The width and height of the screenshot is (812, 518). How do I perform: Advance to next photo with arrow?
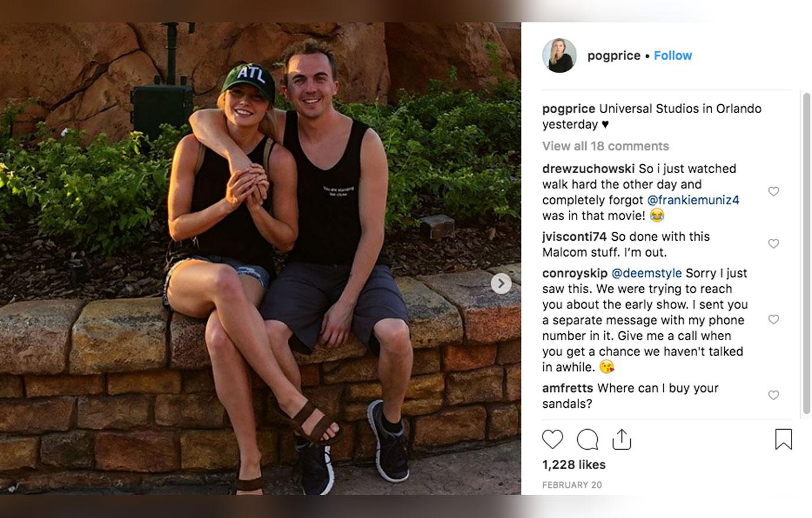[501, 284]
